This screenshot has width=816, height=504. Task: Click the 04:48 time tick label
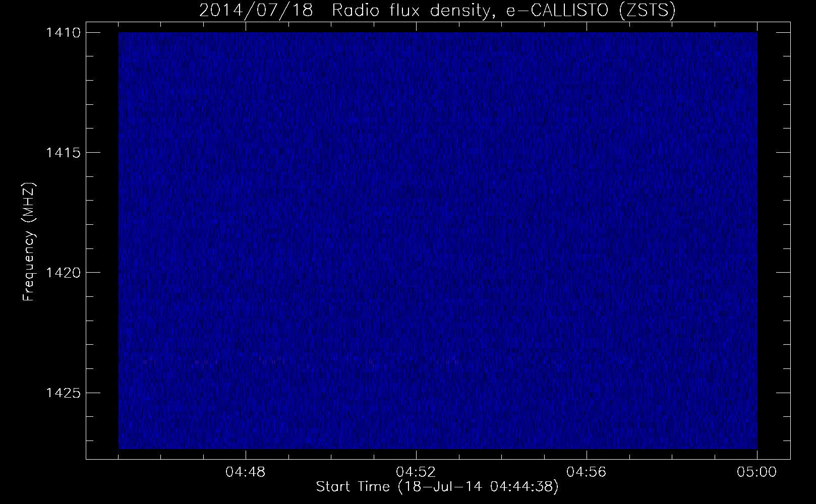point(246,472)
